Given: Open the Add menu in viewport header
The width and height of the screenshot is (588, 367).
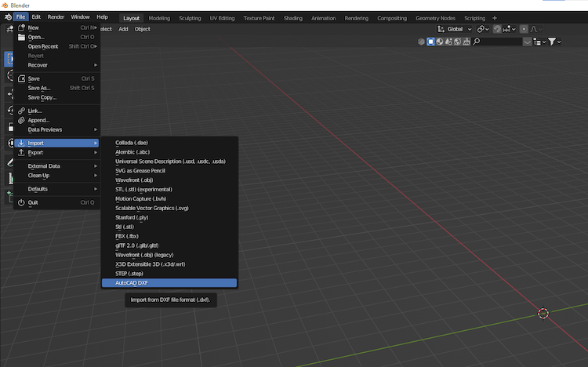Looking at the screenshot, I should [x=123, y=29].
